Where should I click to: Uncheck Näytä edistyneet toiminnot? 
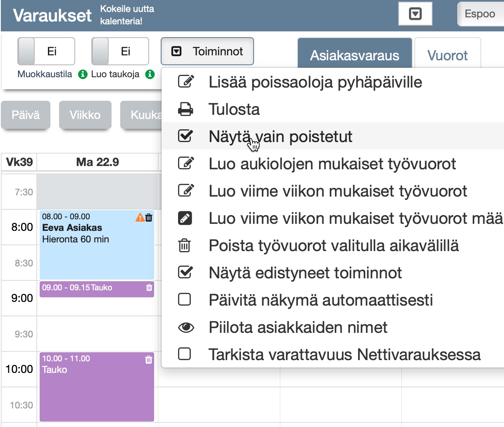(x=185, y=273)
